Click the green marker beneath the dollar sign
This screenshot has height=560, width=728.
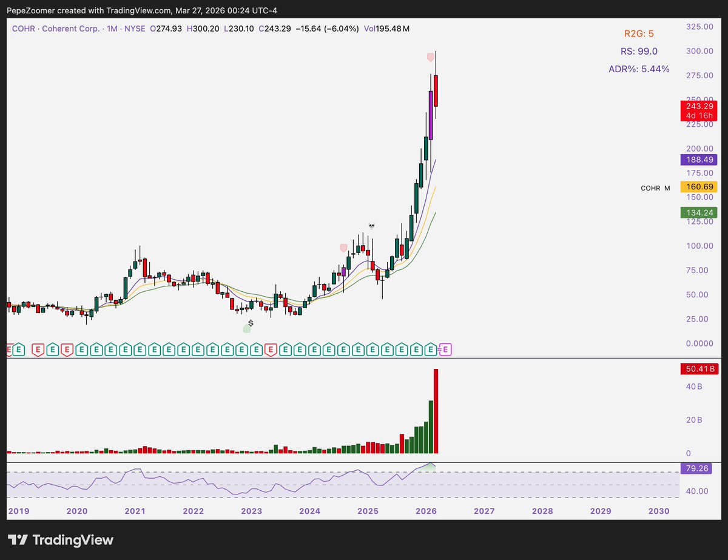click(247, 329)
